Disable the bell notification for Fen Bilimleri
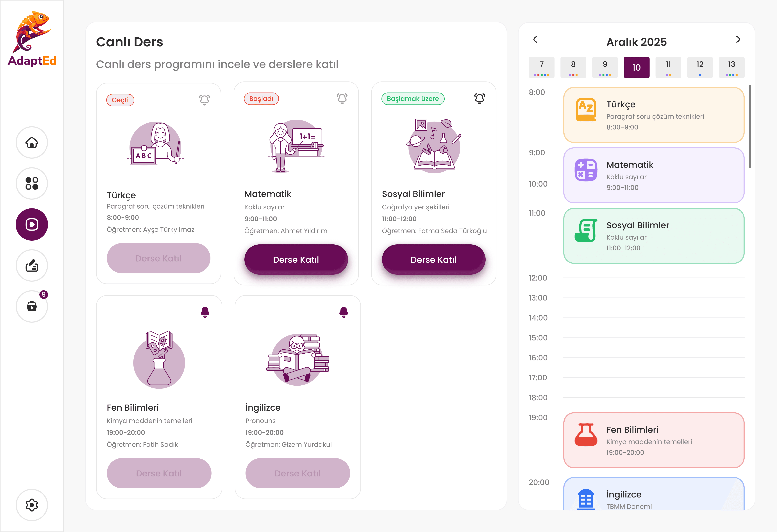Screen dimensions: 777x532 205,312
